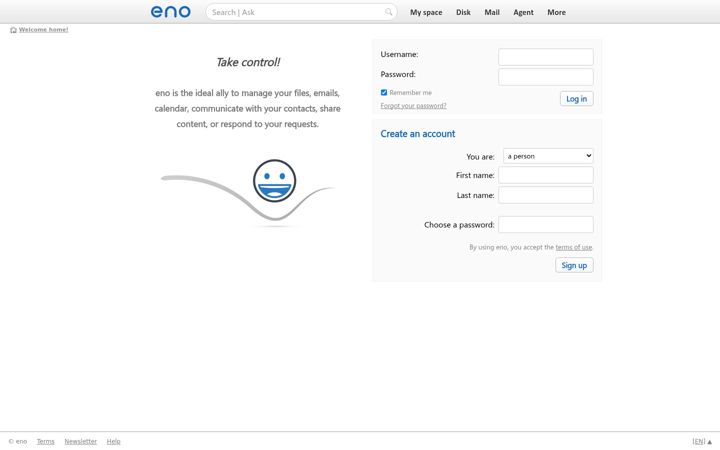This screenshot has width=720, height=450.
Task: Click the Take control! heading text
Action: click(248, 62)
